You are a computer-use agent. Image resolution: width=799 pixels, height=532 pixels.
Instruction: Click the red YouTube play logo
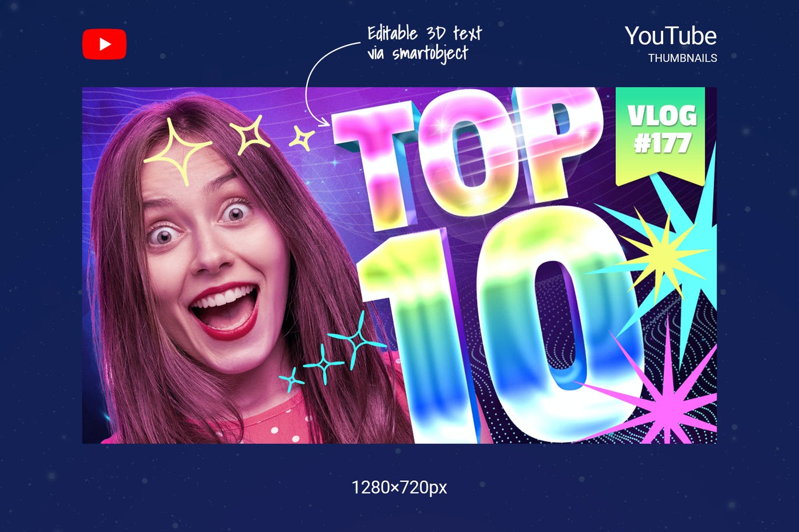104,44
